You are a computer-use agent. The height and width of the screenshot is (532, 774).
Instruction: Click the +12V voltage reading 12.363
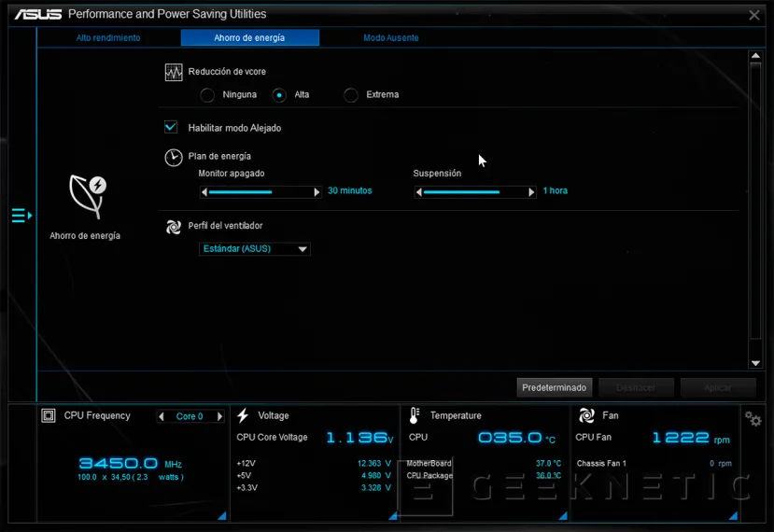click(x=373, y=464)
